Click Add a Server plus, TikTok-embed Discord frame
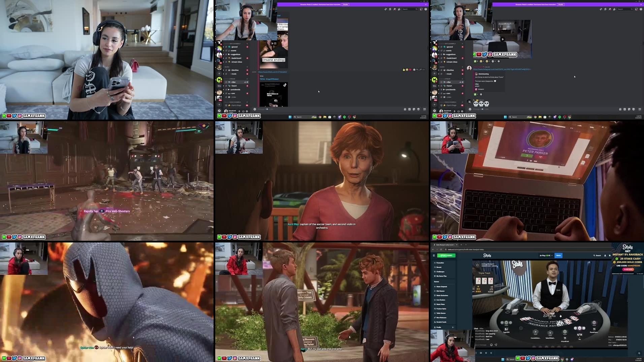Viewport: 644px width, 362px height. point(219,105)
